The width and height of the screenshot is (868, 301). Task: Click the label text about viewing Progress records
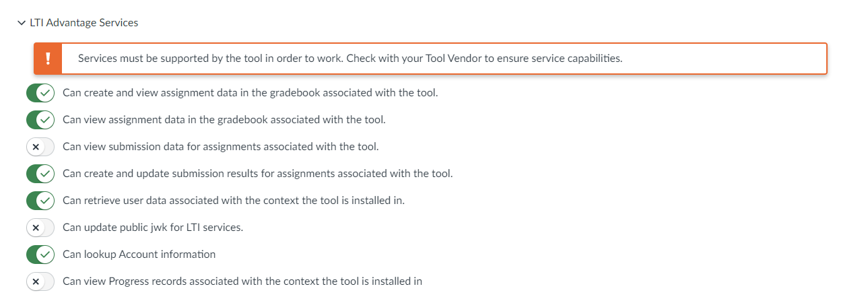(242, 281)
